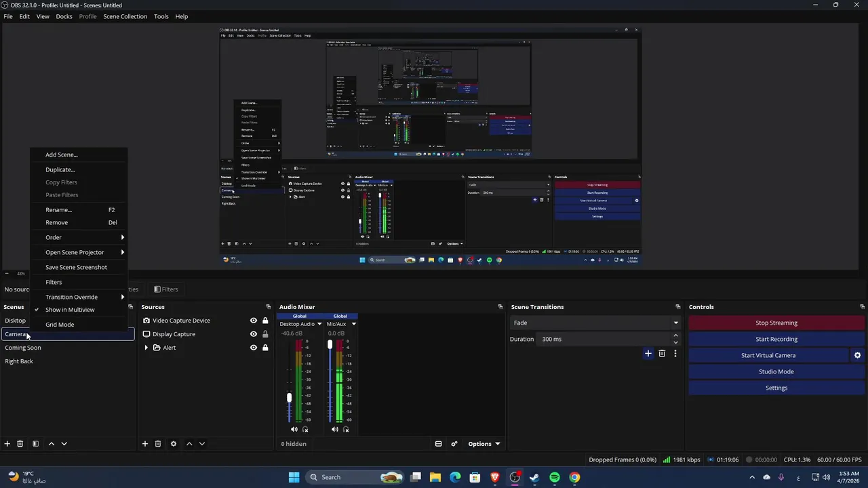
Task: Pop out the Scenes dock icon
Action: click(130, 307)
